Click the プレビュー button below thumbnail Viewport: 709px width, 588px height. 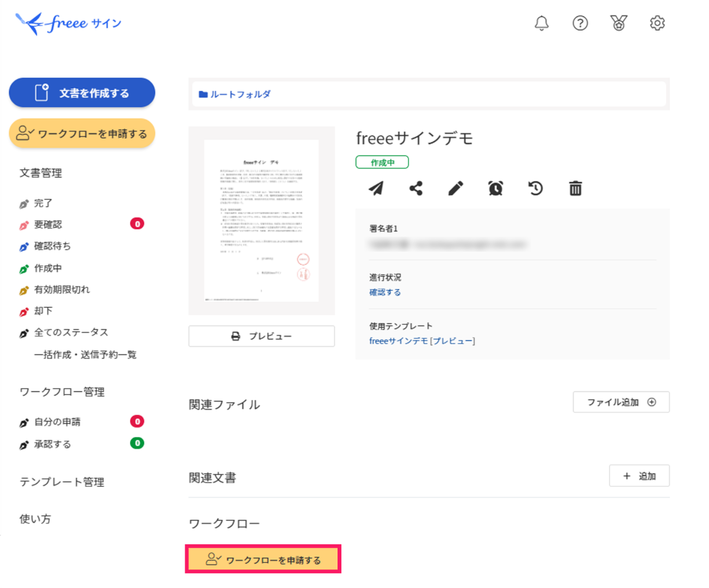pos(262,336)
